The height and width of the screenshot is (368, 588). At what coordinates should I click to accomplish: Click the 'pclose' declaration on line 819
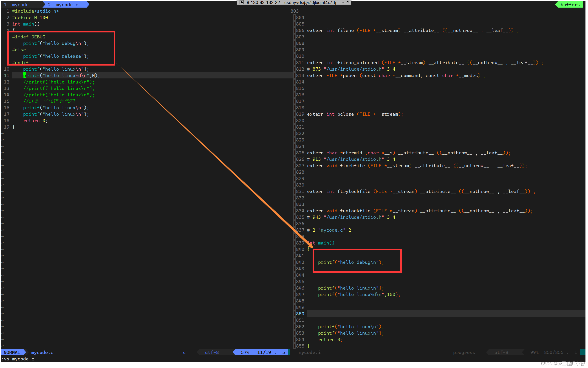355,114
